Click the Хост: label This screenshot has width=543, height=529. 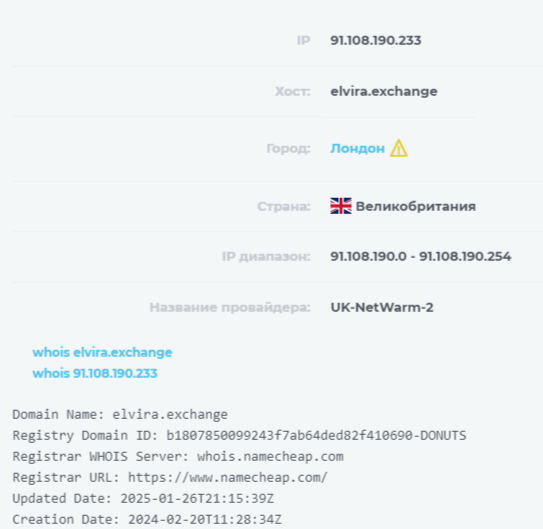pos(293,92)
